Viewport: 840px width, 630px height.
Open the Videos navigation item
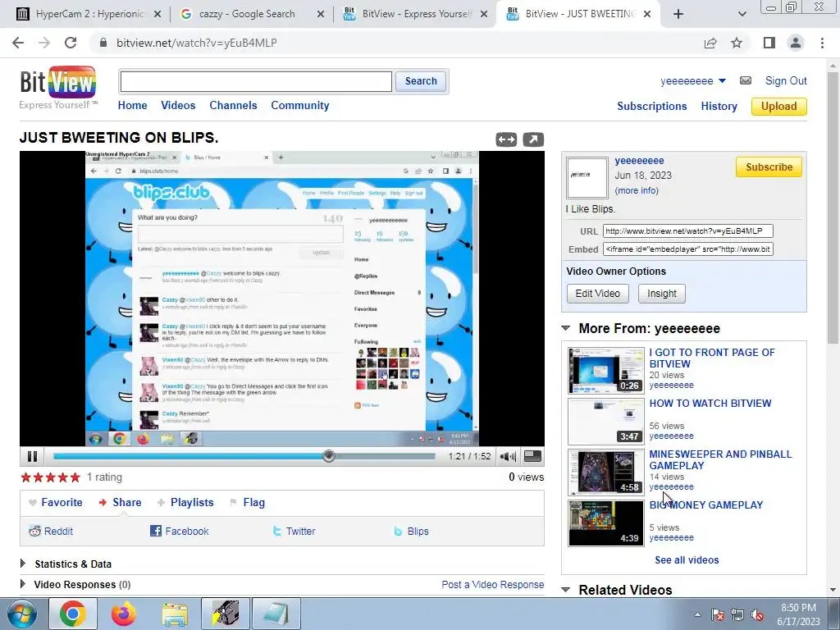tap(178, 106)
